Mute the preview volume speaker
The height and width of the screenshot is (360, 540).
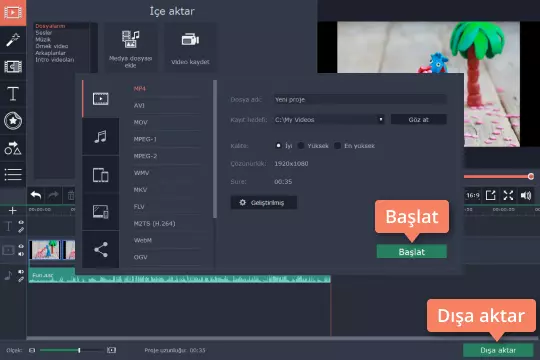tap(526, 195)
